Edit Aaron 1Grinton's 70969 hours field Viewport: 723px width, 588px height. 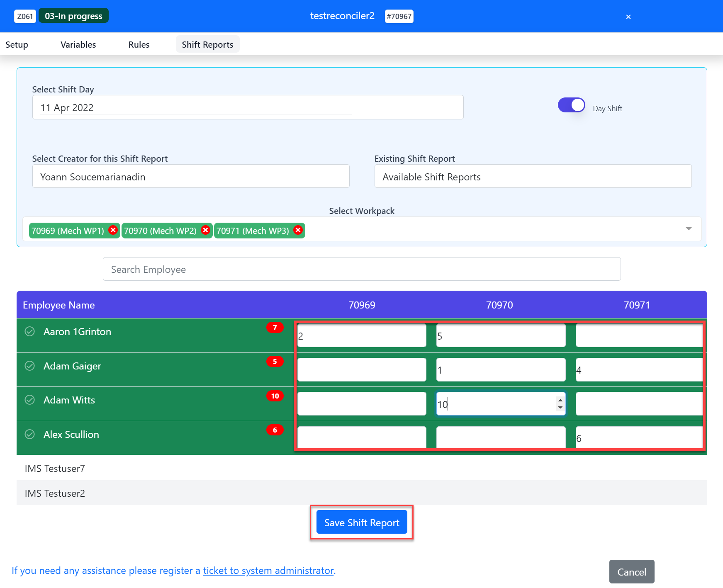coord(362,335)
